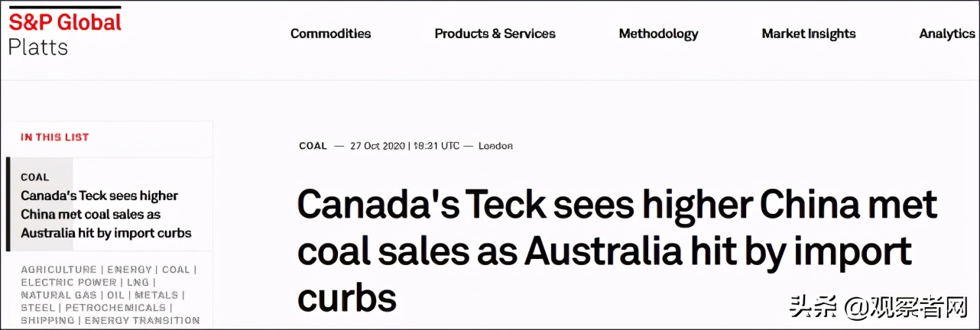Click the COAL category tag beside the article date
Image resolution: width=980 pixels, height=330 pixels.
click(313, 146)
